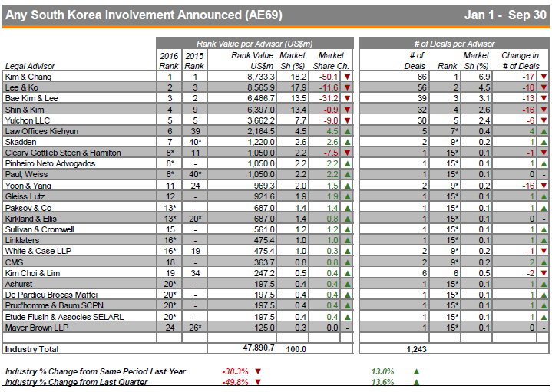Click the 'Kim & Chang' advisor name
The image size is (552, 392).
coord(28,77)
